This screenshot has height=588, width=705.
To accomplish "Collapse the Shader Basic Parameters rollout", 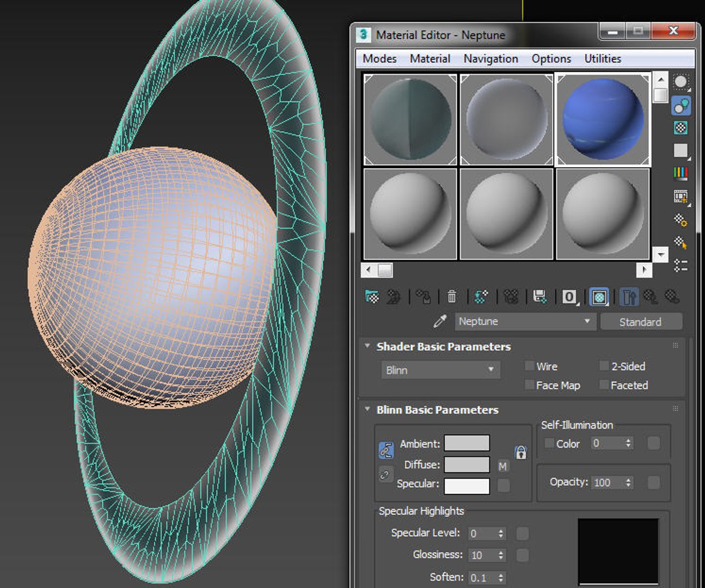I will coord(367,346).
